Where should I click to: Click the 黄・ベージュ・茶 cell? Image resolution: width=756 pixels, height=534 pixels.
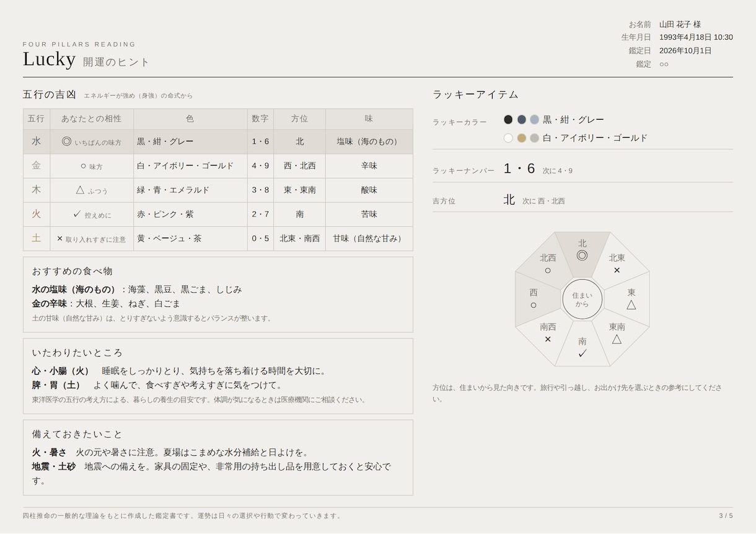190,238
